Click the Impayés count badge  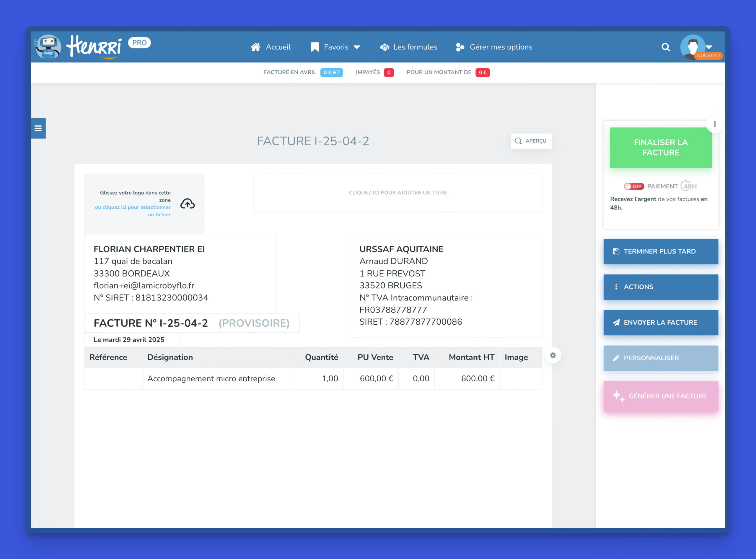point(389,72)
